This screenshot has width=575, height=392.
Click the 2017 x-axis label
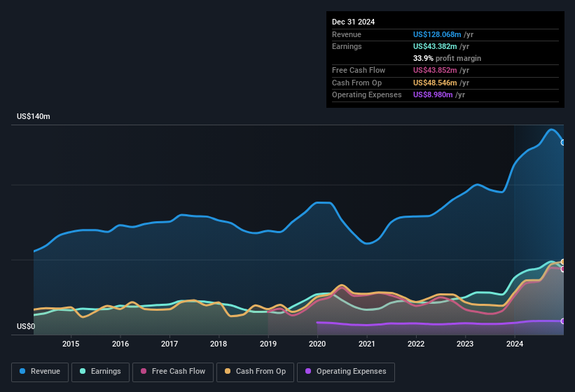coord(169,344)
